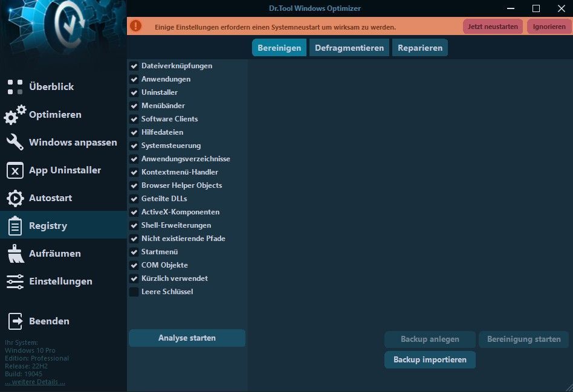Click the wrench icon for Windows anpassen

point(15,143)
